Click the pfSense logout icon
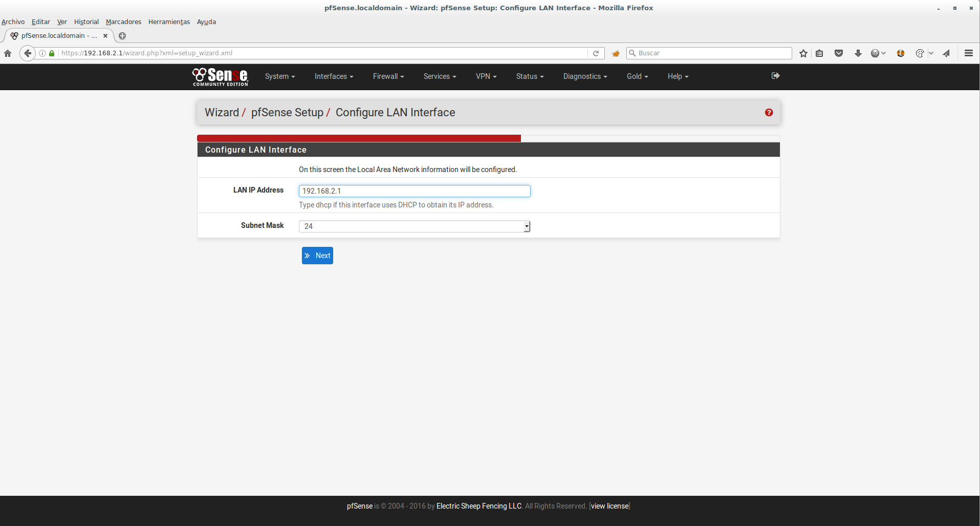Viewport: 980px width, 526px height. [775, 76]
